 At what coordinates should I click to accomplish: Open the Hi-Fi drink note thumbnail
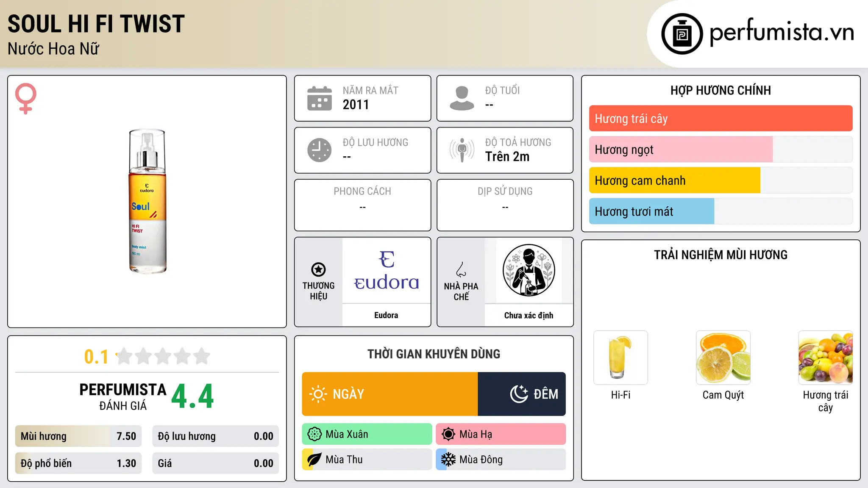[x=620, y=358]
